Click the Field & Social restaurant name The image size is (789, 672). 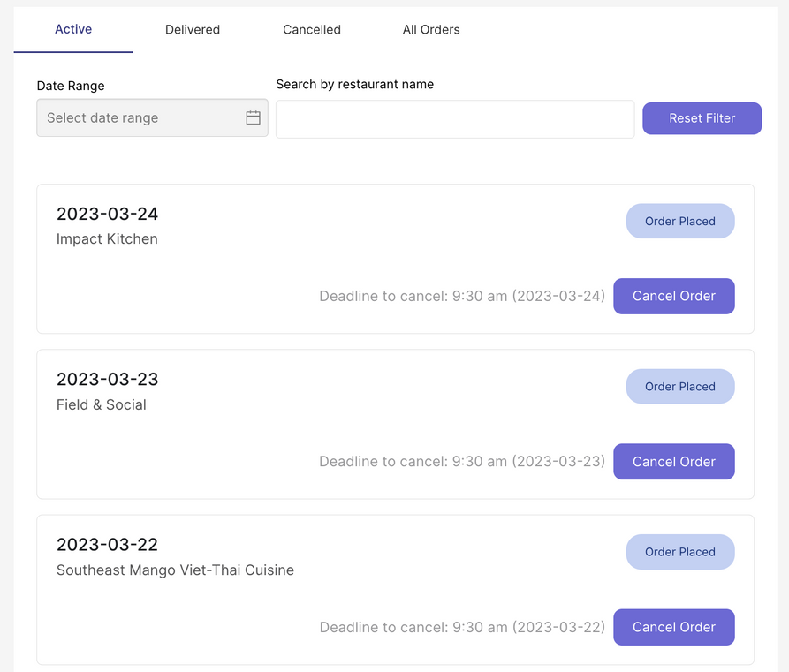click(102, 405)
